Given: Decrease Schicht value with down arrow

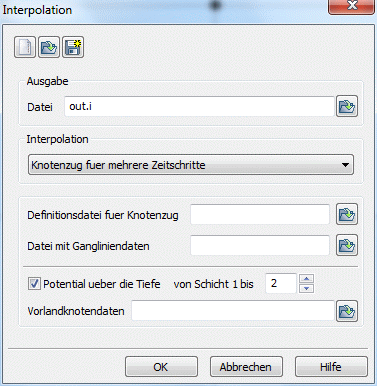Looking at the screenshot, I should pyautogui.click(x=307, y=288).
